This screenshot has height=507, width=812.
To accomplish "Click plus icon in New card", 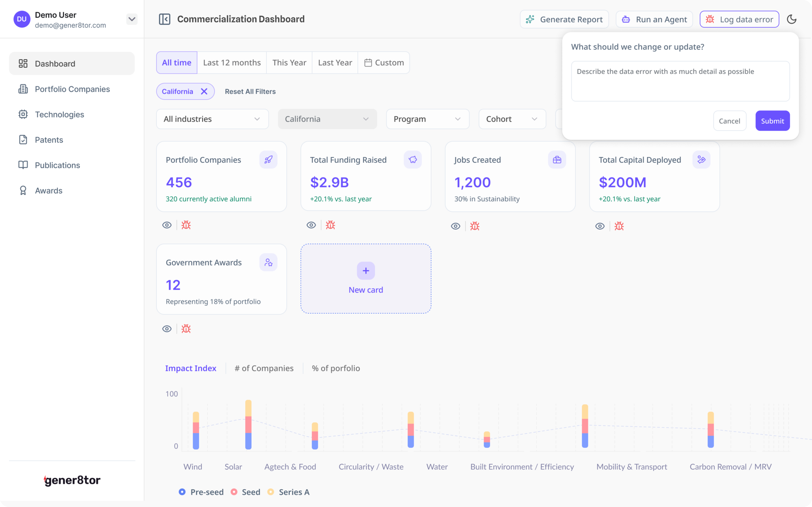I will click(366, 271).
